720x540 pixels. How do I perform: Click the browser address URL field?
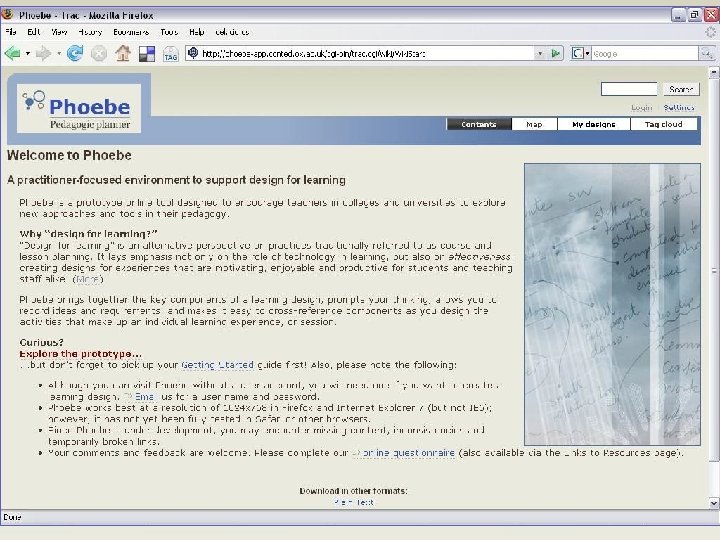(367, 54)
